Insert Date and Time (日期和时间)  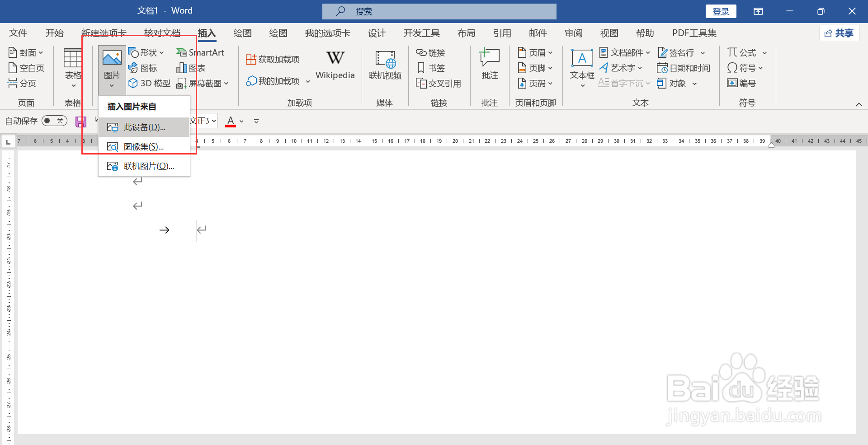683,68
